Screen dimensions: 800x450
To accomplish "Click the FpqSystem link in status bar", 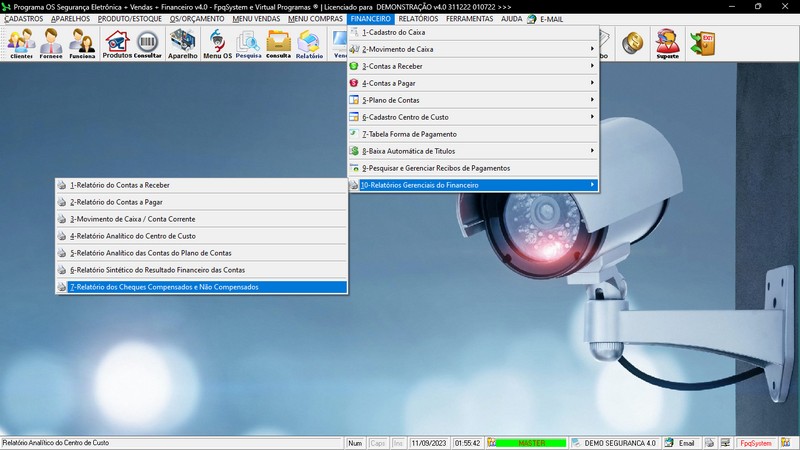I will (755, 443).
